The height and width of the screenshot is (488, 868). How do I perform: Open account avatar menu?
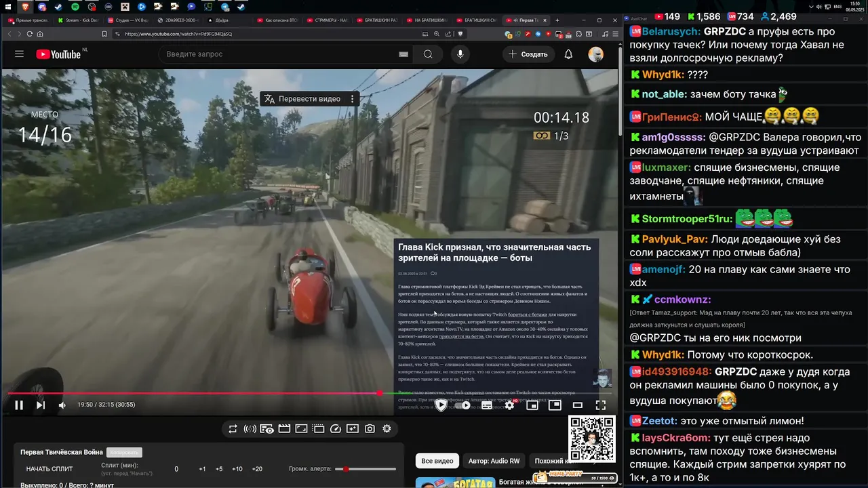[x=596, y=54]
